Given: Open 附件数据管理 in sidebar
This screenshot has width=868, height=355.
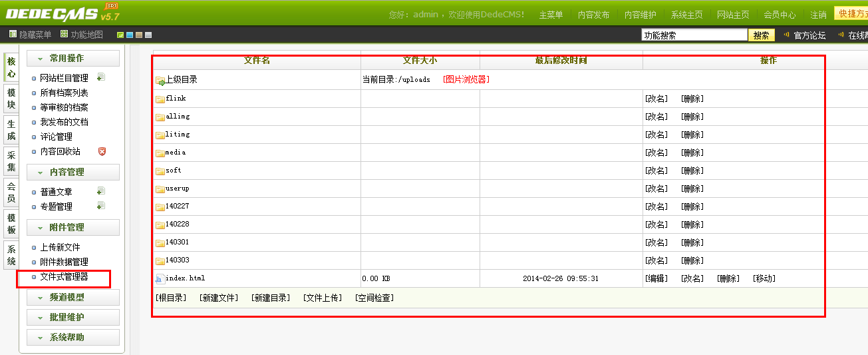Looking at the screenshot, I should [64, 262].
